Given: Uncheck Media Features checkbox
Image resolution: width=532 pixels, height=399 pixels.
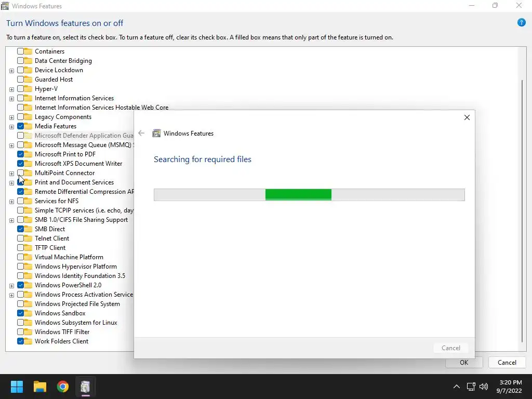Looking at the screenshot, I should [20, 126].
